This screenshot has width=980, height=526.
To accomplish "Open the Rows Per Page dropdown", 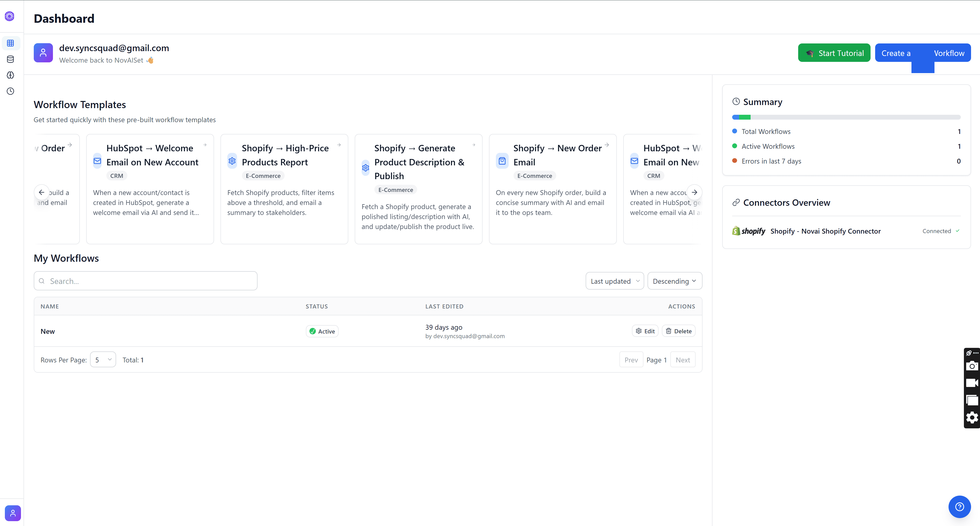I will coord(103,360).
